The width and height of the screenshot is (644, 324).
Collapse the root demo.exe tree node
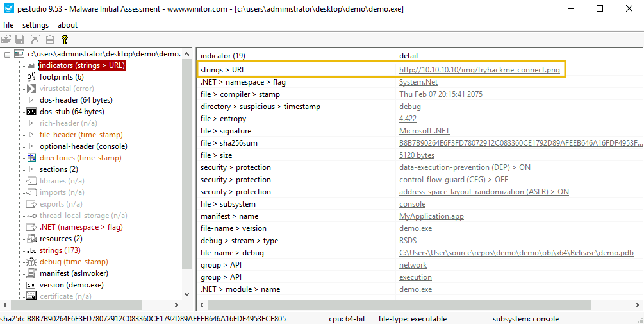pos(7,54)
